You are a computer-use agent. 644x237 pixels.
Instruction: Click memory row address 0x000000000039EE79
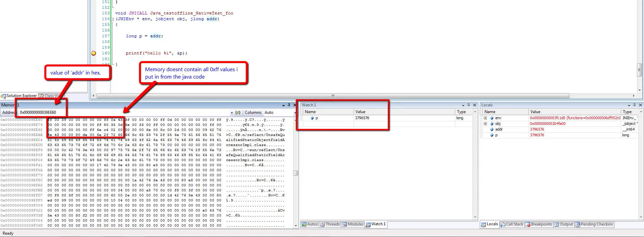pyautogui.click(x=21, y=125)
